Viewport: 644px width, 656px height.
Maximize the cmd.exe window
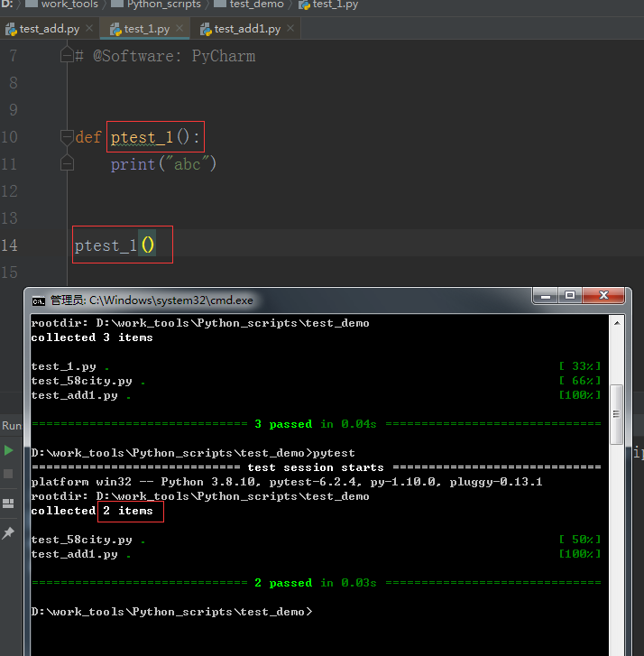(569, 295)
